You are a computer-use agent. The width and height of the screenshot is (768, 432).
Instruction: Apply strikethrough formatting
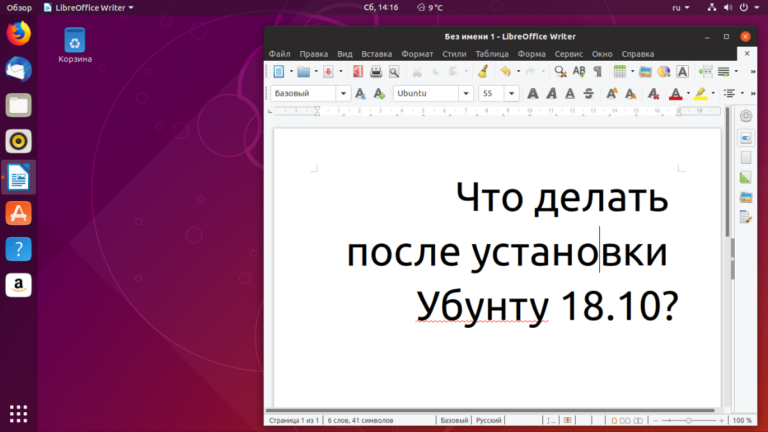click(x=588, y=93)
